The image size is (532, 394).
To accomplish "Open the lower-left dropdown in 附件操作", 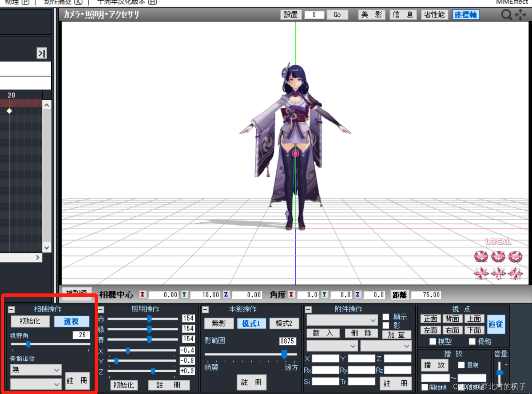I will pos(332,346).
